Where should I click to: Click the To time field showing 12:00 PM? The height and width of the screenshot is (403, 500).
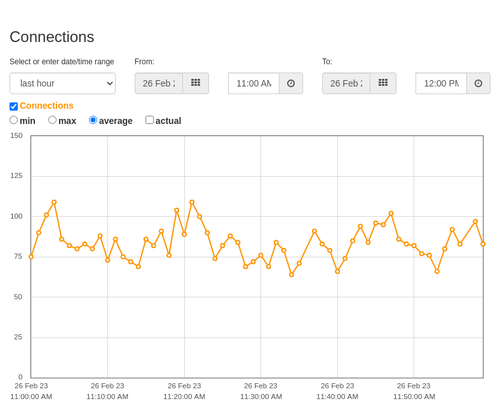pyautogui.click(x=441, y=83)
